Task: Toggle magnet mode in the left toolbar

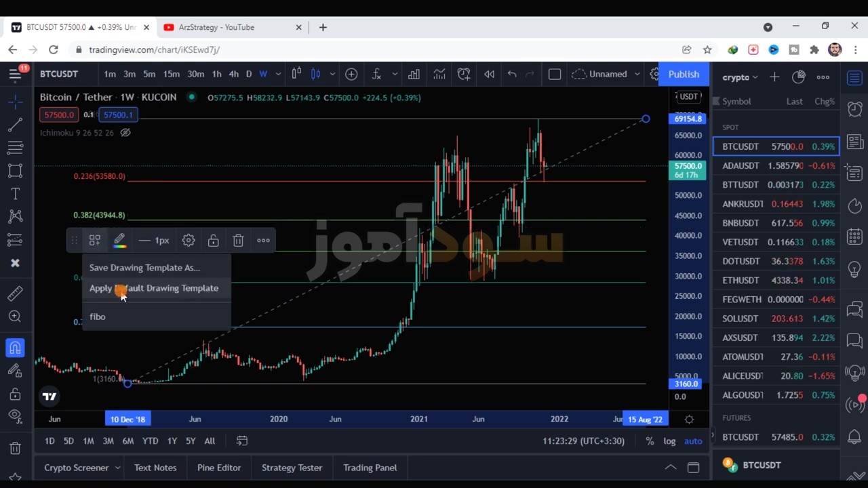Action: [15, 348]
